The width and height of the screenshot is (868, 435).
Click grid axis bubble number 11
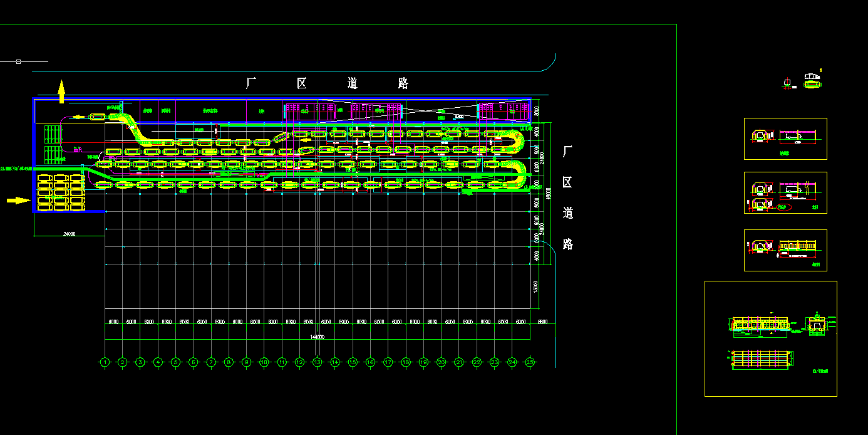coord(282,362)
